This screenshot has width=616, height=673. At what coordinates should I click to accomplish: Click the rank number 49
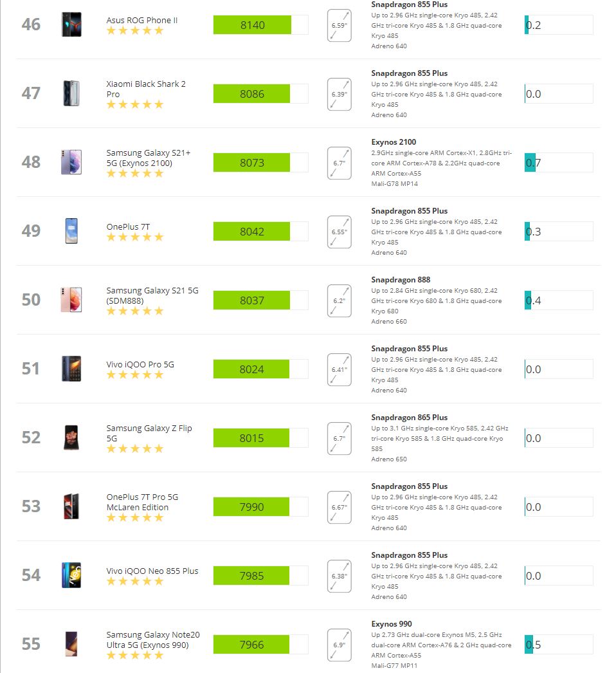tap(31, 231)
